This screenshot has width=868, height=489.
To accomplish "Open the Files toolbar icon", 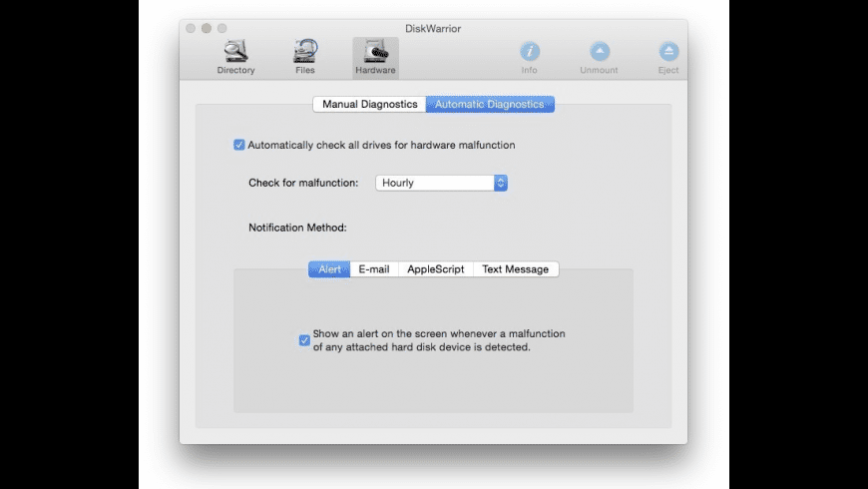I will point(305,57).
